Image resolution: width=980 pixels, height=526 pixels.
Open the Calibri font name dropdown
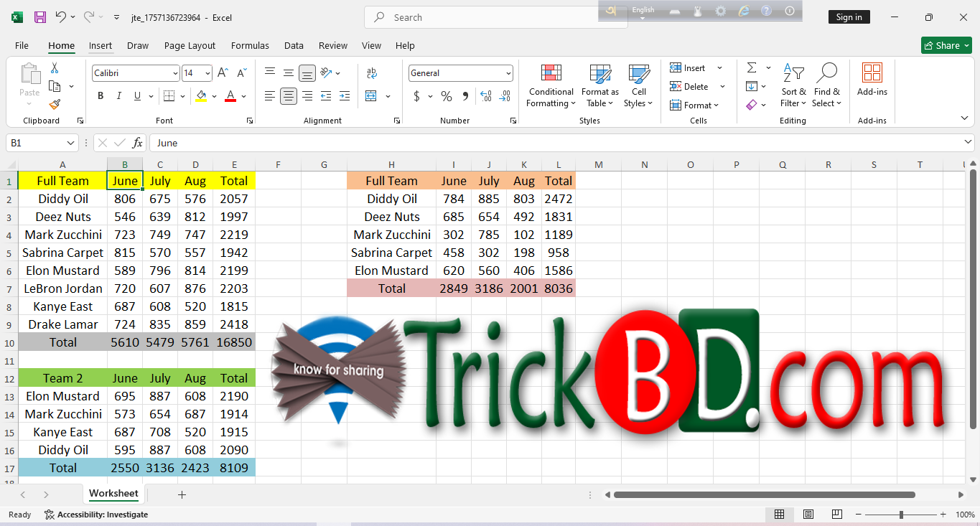point(175,73)
